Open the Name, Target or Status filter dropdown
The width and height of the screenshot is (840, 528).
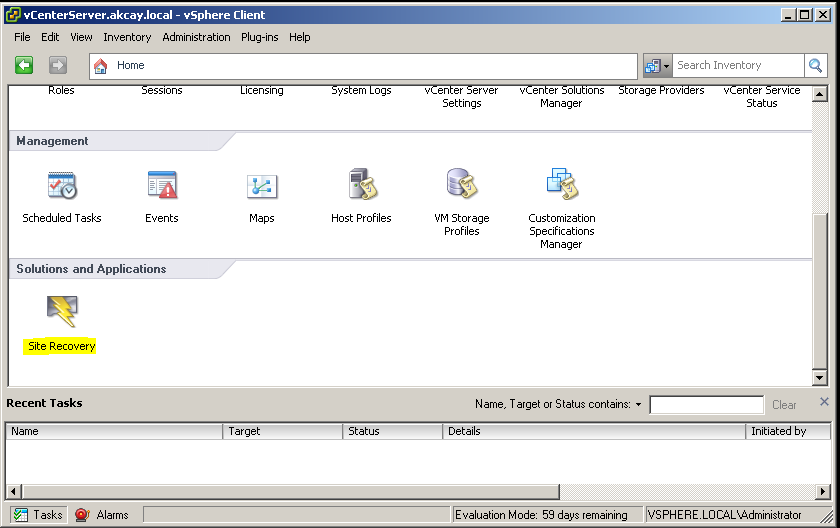click(639, 404)
